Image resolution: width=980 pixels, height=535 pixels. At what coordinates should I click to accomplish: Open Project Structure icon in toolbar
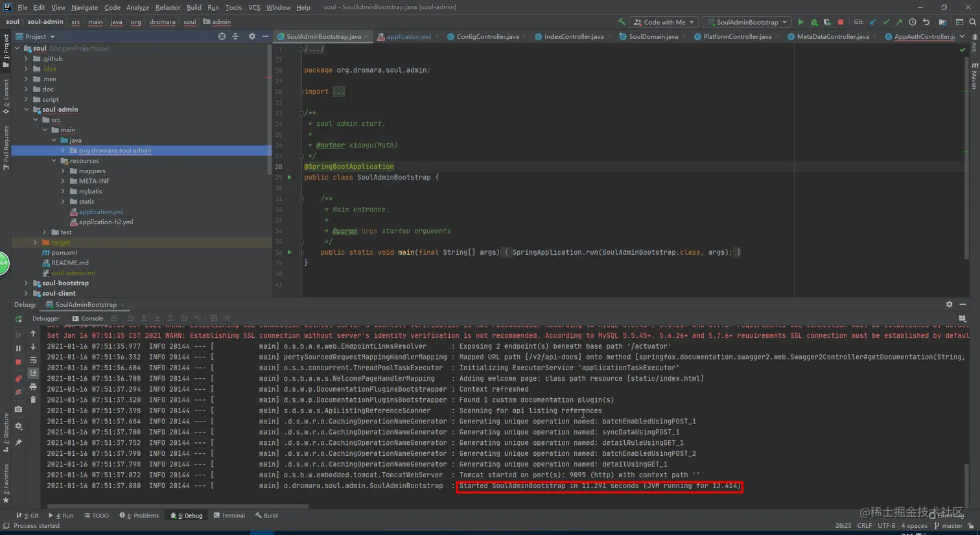tap(942, 22)
